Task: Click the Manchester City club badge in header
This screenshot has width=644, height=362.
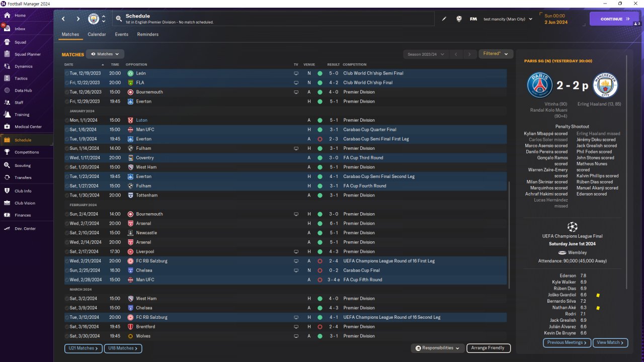Action: [x=94, y=19]
